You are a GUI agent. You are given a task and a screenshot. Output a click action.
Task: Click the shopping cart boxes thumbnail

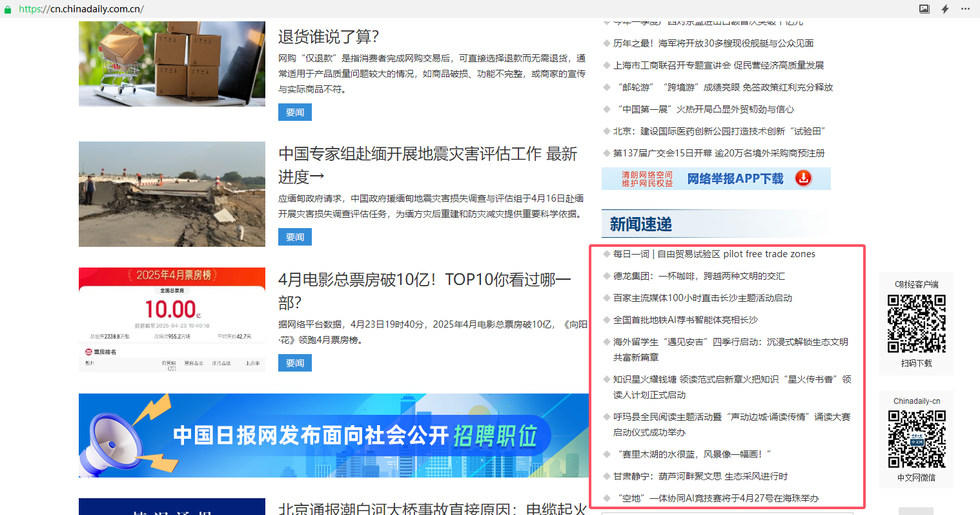click(x=172, y=64)
